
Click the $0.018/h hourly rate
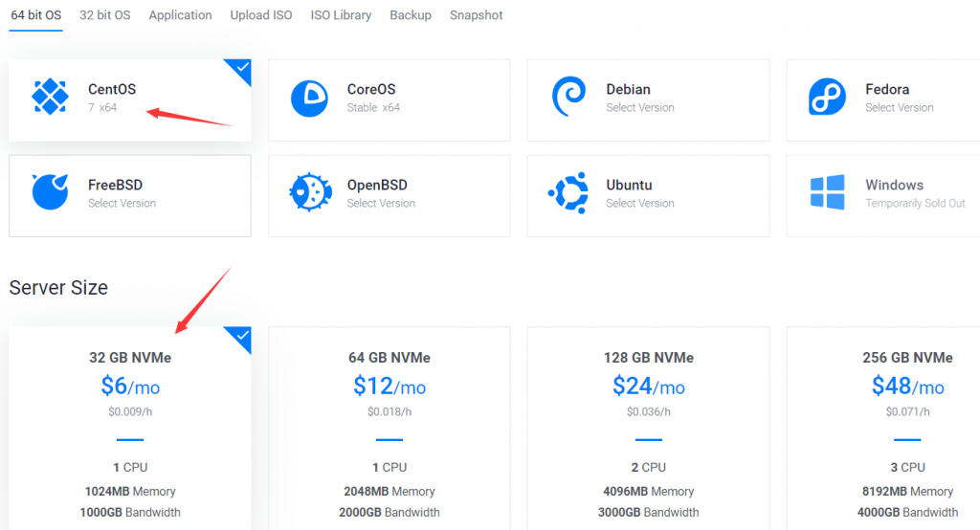[390, 412]
